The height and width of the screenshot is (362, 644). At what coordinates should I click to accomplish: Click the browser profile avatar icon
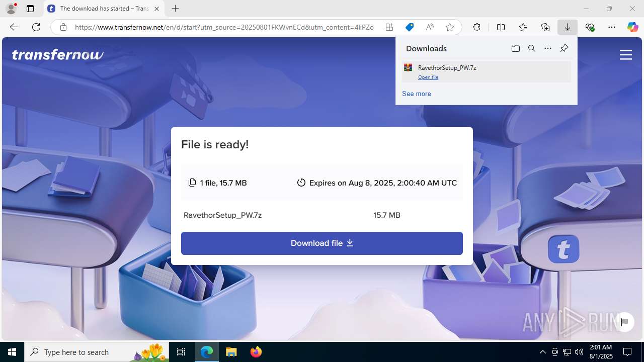coord(11,9)
